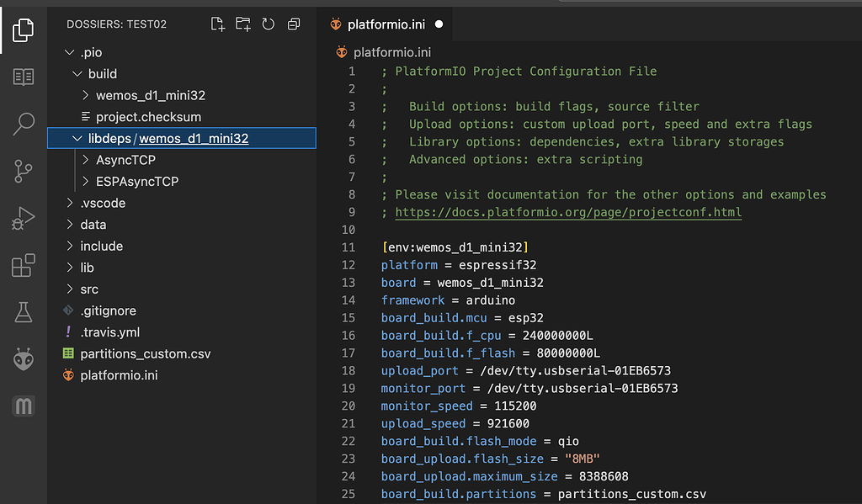
Task: Create a new folder in Explorer
Action: coord(242,24)
